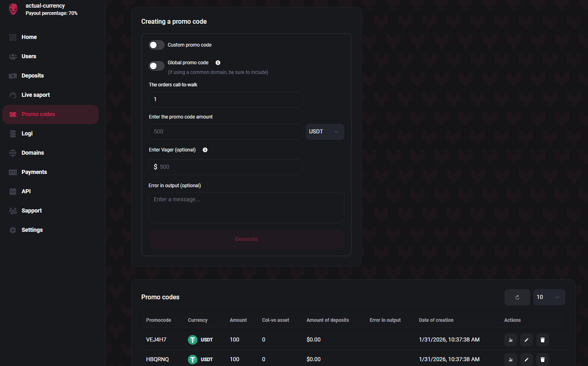The width and height of the screenshot is (588, 366).
Task: Click the Col-vo asset column header
Action: (x=275, y=320)
